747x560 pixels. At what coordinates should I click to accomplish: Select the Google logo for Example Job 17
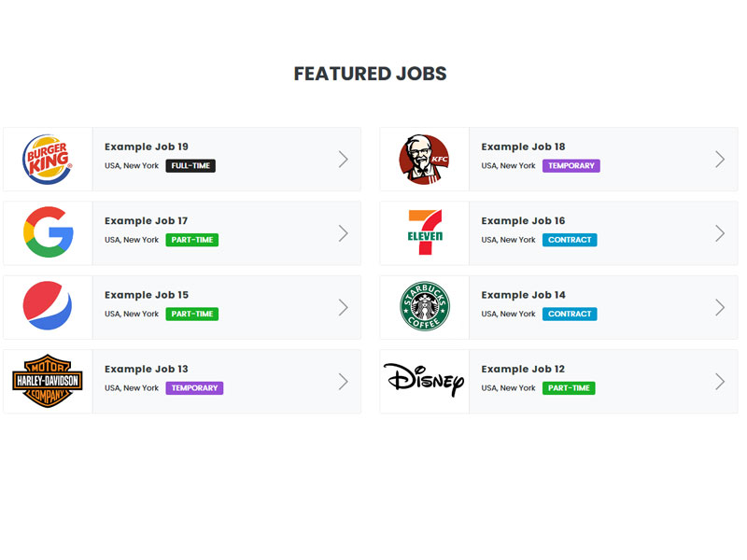coord(47,232)
